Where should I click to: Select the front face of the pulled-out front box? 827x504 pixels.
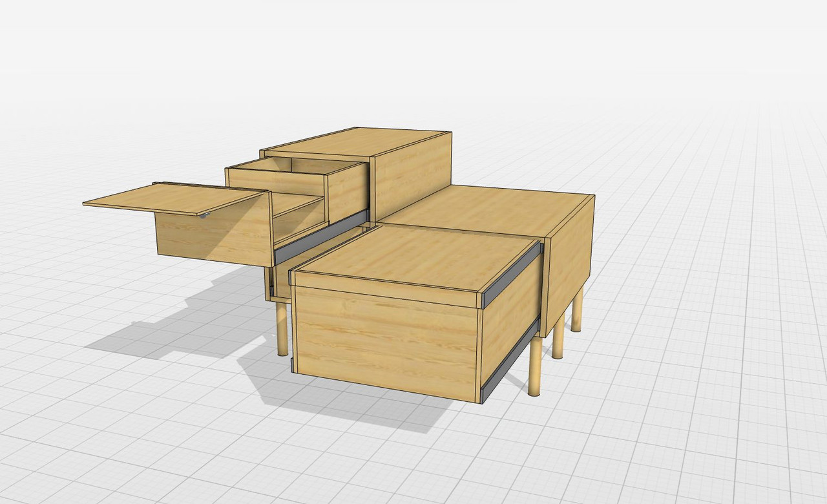pos(385,343)
